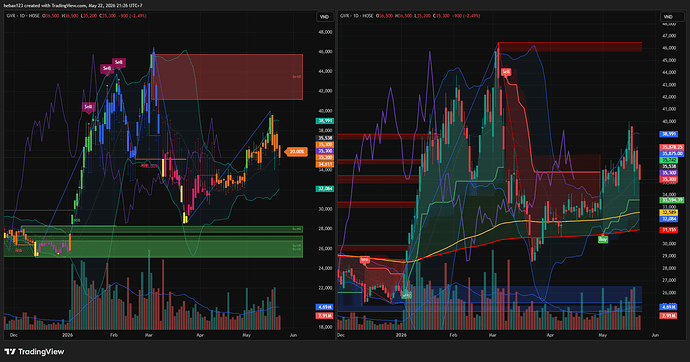This screenshot has height=362, width=690.
Task: Click the Dec label on right chart time axis
Action: (341, 335)
